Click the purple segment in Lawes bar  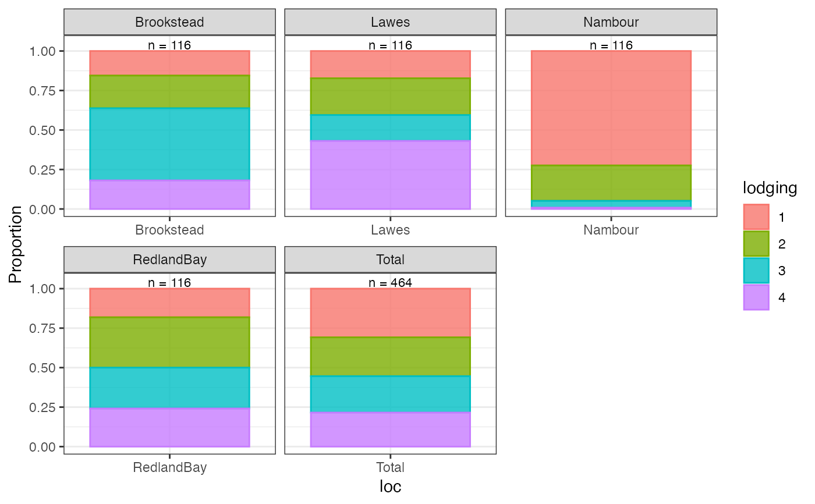click(391, 175)
